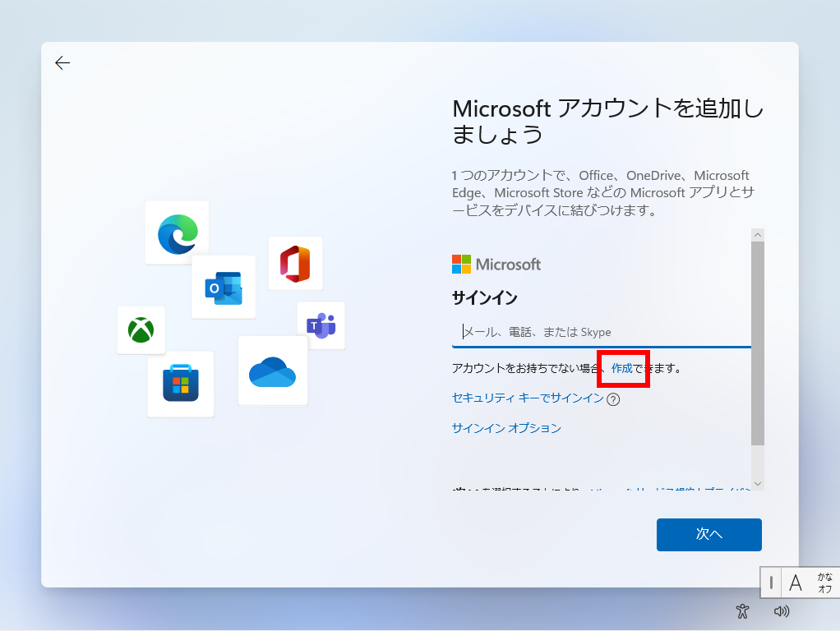Open the volume control icon
This screenshot has width=840, height=631.
pyautogui.click(x=782, y=611)
